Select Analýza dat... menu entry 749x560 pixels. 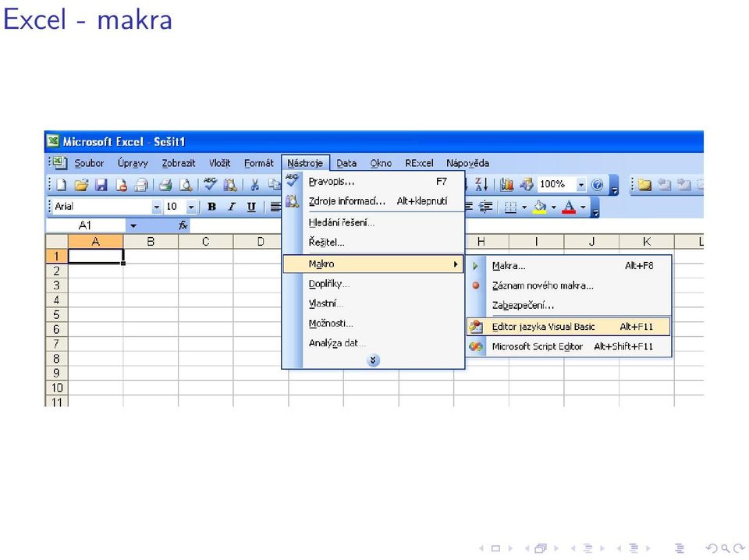click(x=373, y=342)
